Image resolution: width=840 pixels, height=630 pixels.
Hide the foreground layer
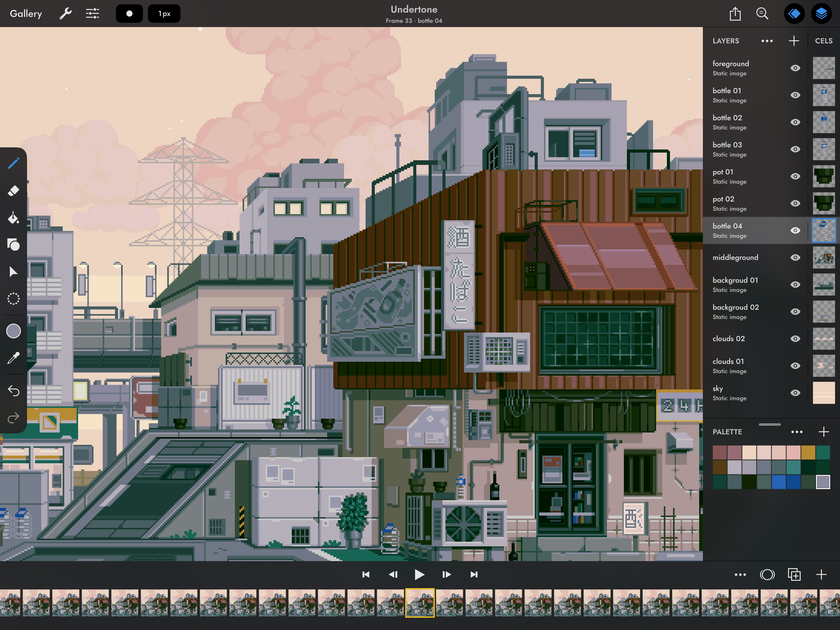(x=795, y=68)
